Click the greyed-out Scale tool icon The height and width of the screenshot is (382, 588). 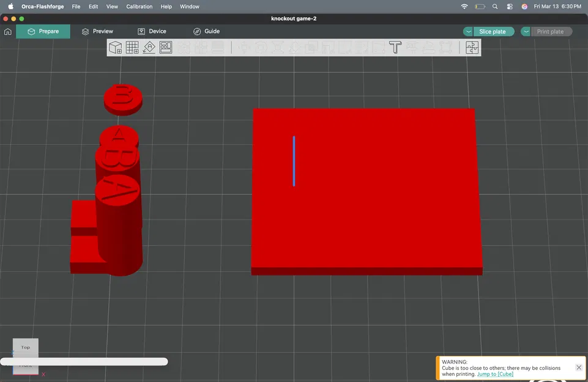coord(278,48)
